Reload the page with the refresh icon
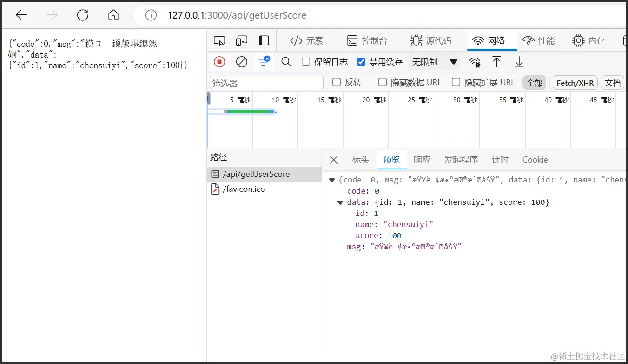This screenshot has width=628, height=364. [83, 15]
